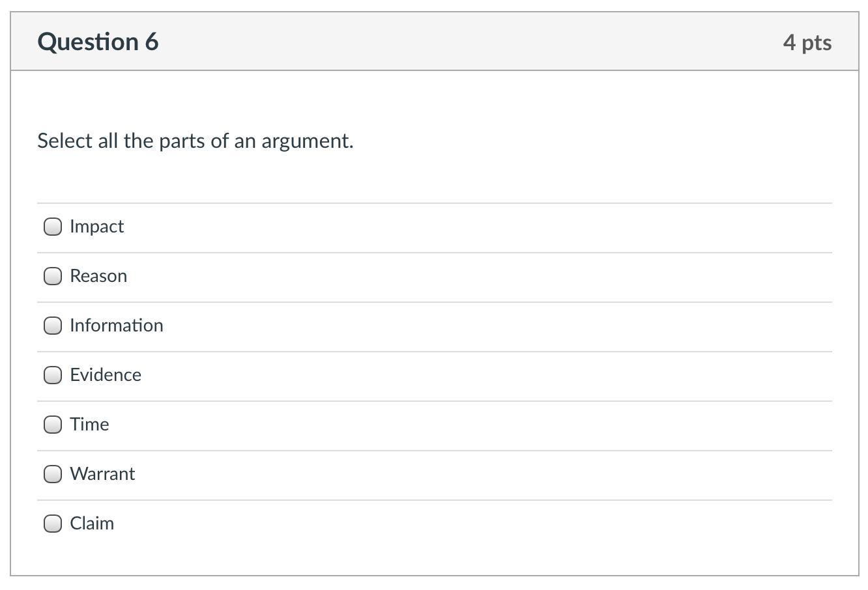Check the Impact checkbox
Image resolution: width=868 pixels, height=590 pixels.
pyautogui.click(x=53, y=227)
